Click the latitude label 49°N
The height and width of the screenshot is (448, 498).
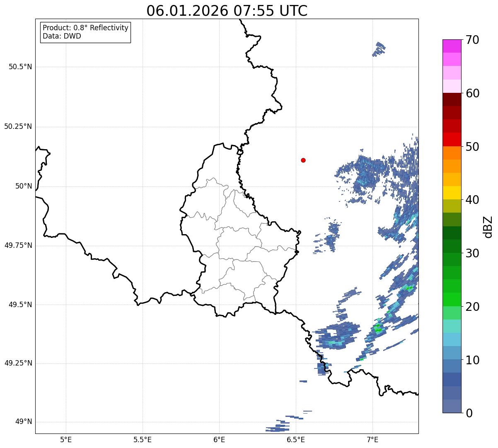click(24, 422)
